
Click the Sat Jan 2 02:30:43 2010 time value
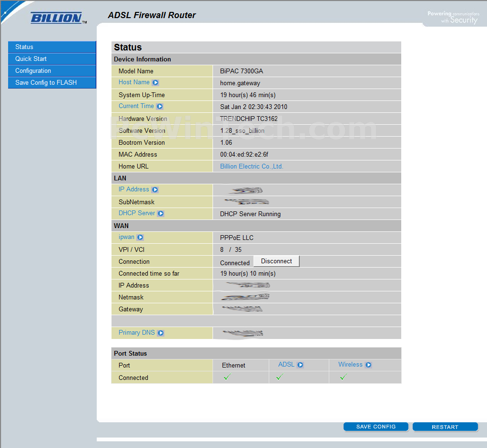pos(254,107)
